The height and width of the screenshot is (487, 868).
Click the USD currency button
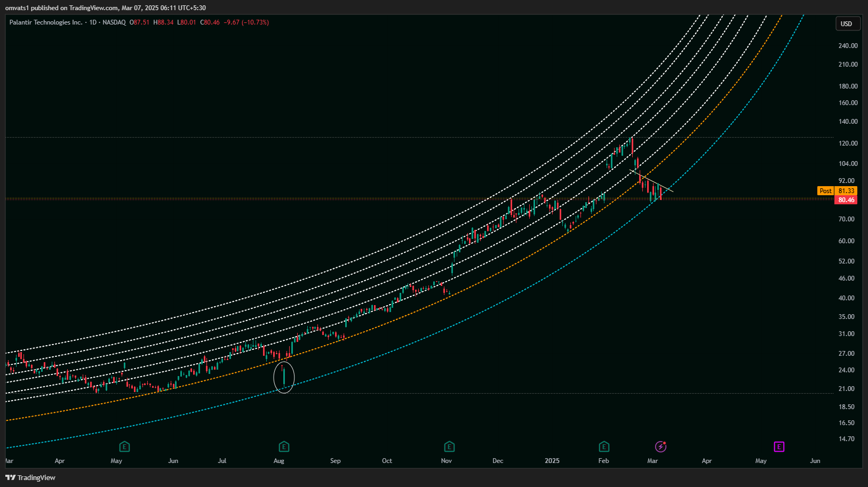coord(847,23)
